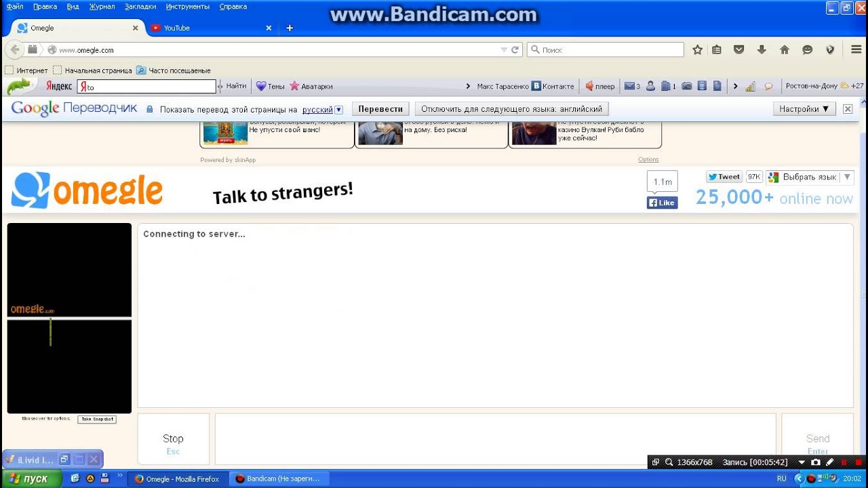
Task: Click the document notes icon
Action: (717, 86)
